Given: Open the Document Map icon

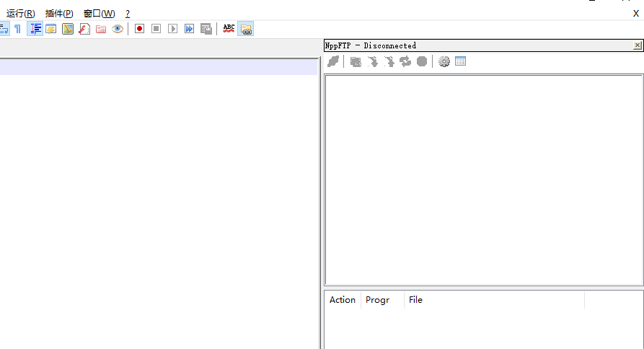Looking at the screenshot, I should [68, 29].
